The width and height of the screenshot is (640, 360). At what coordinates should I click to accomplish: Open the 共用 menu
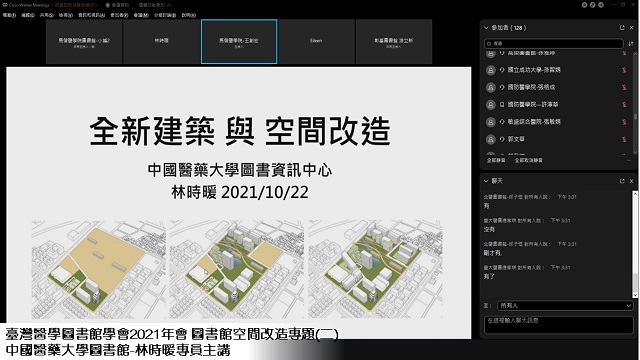click(x=47, y=15)
